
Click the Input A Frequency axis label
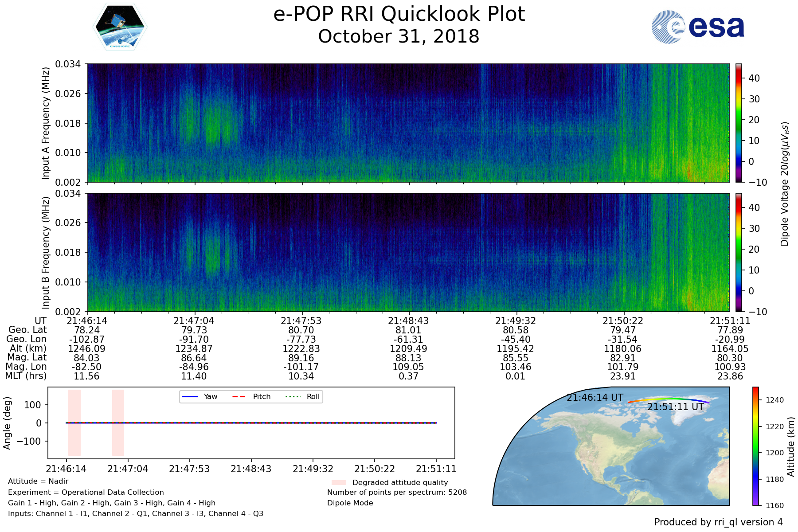click(45, 123)
